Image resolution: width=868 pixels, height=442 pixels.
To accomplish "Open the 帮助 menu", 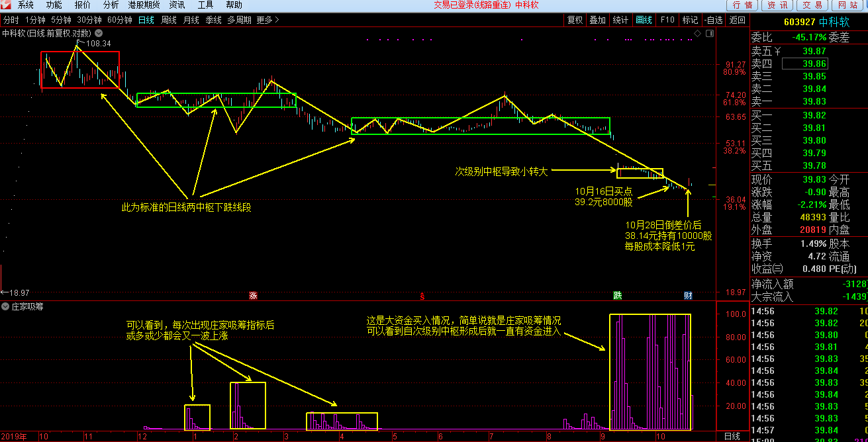I will (x=234, y=5).
